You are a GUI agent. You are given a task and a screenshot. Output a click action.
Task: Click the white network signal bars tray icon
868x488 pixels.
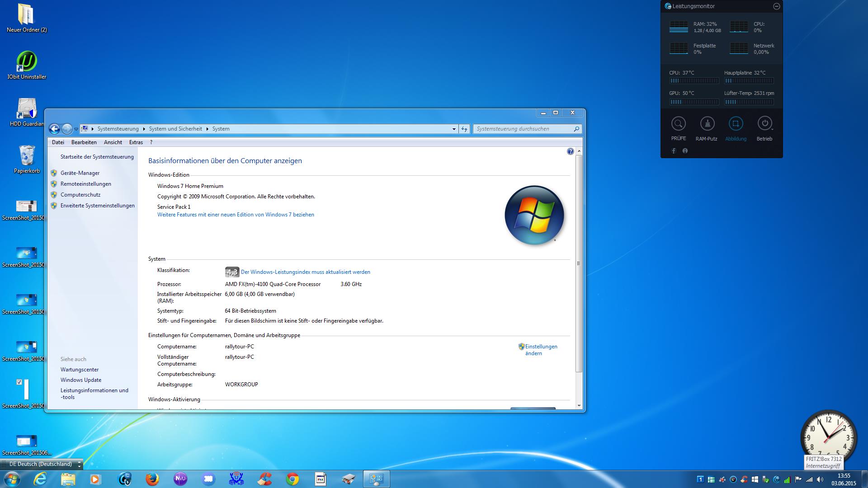click(809, 479)
